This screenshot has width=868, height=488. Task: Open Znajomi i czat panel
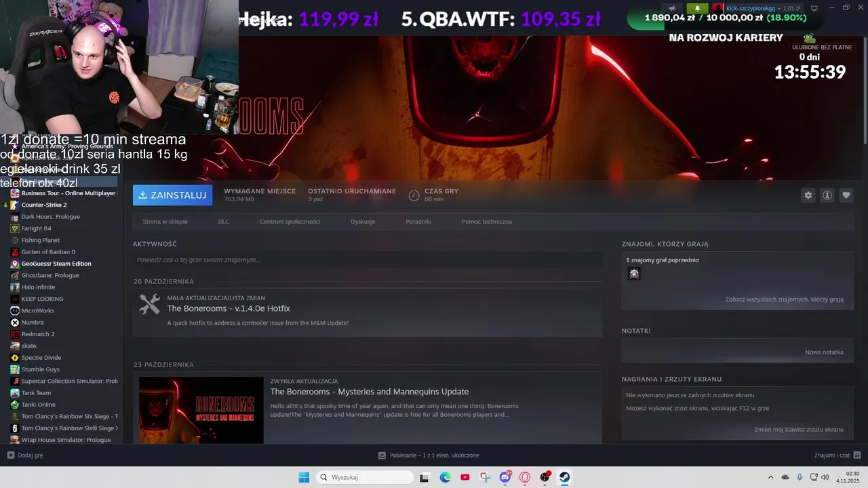837,455
